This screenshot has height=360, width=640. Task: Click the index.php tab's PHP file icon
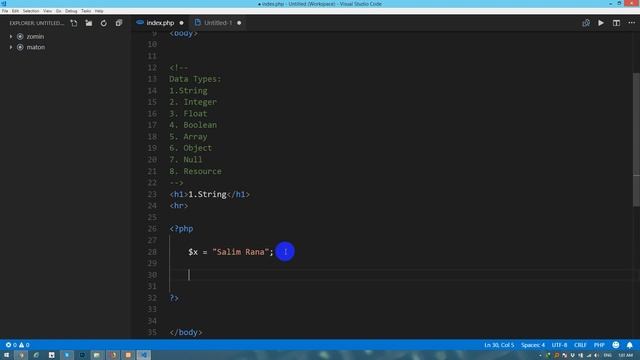[x=140, y=22]
